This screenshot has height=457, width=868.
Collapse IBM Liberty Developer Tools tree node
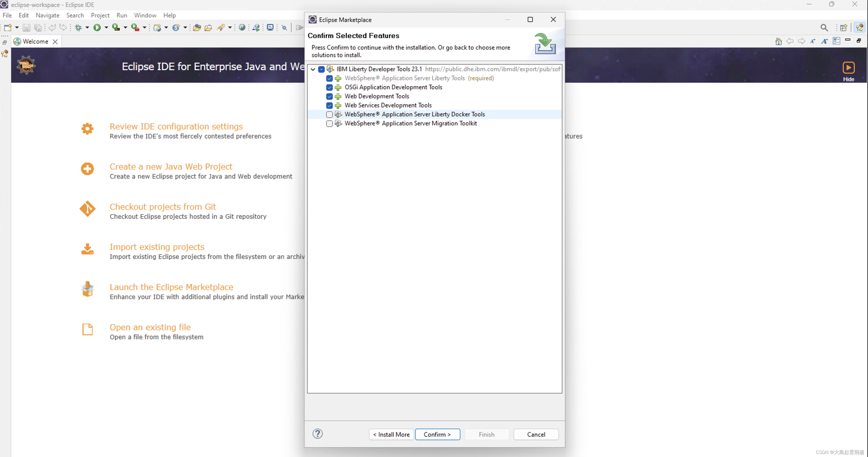pos(313,69)
